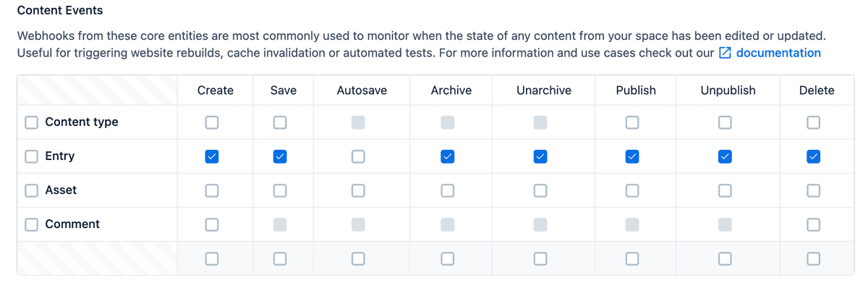Uncheck Entry Archive event checkbox
The height and width of the screenshot is (291, 868).
tap(448, 156)
